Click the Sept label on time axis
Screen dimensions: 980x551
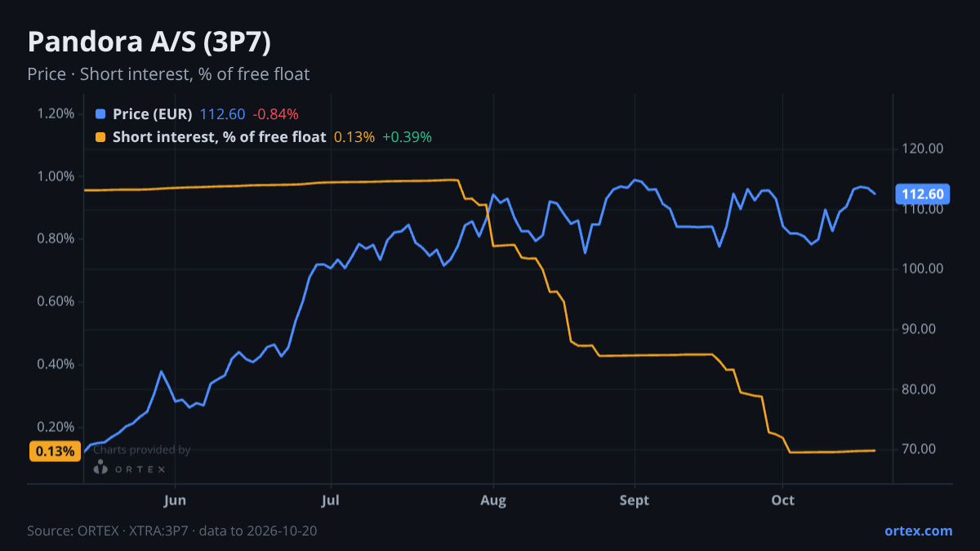pos(635,500)
